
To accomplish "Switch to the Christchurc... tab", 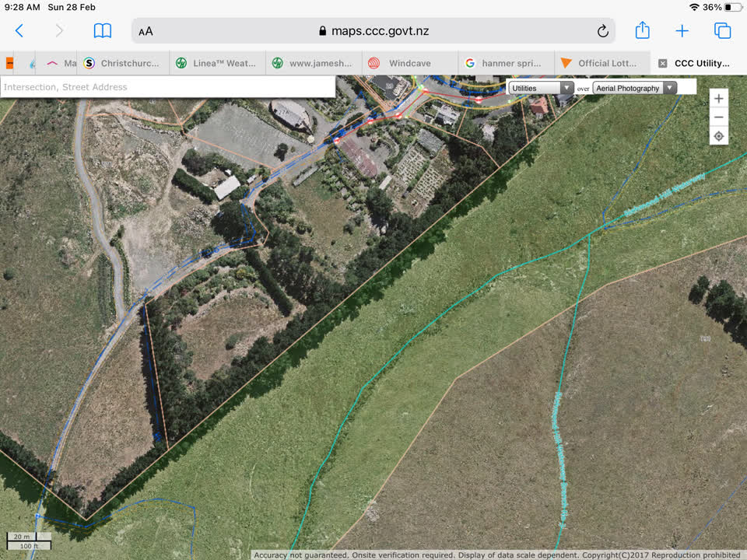I will pyautogui.click(x=123, y=63).
